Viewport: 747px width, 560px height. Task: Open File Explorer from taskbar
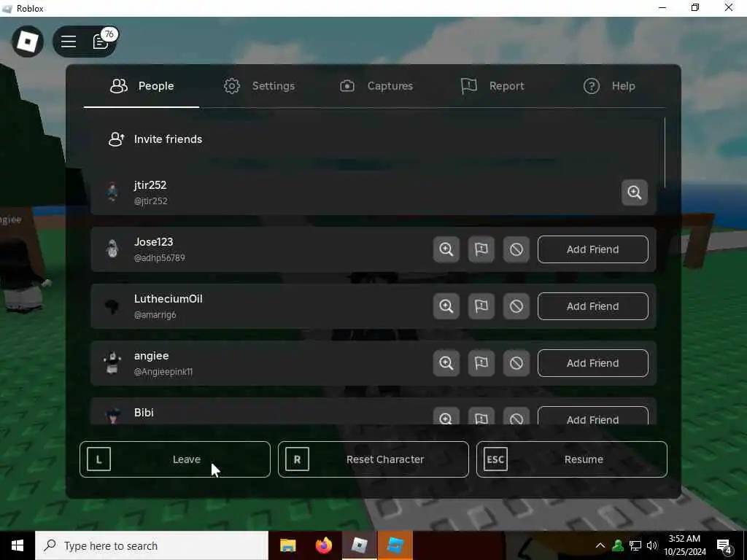287,545
